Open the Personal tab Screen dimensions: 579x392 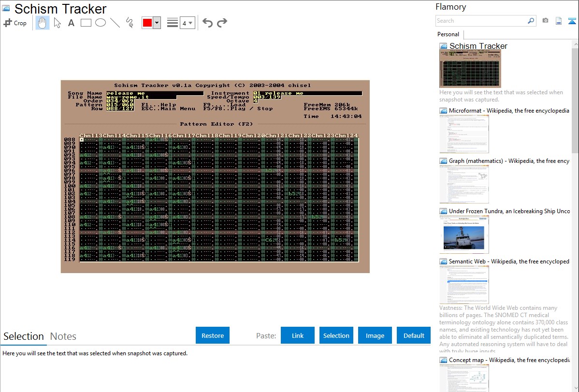pyautogui.click(x=449, y=34)
